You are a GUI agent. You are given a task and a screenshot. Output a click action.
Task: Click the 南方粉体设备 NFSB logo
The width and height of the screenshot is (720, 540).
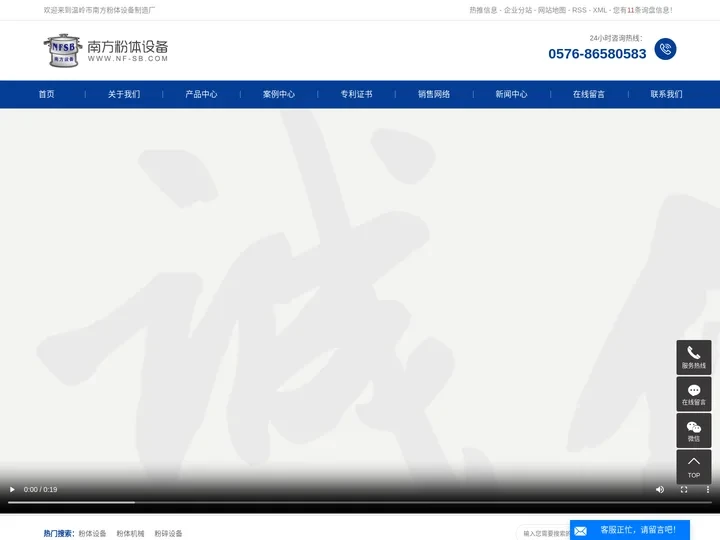[105, 49]
